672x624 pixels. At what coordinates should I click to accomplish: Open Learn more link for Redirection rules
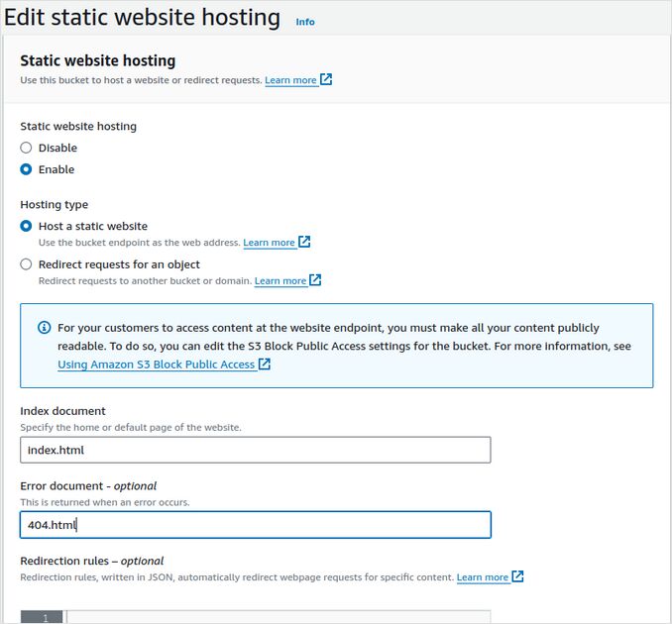(x=482, y=577)
